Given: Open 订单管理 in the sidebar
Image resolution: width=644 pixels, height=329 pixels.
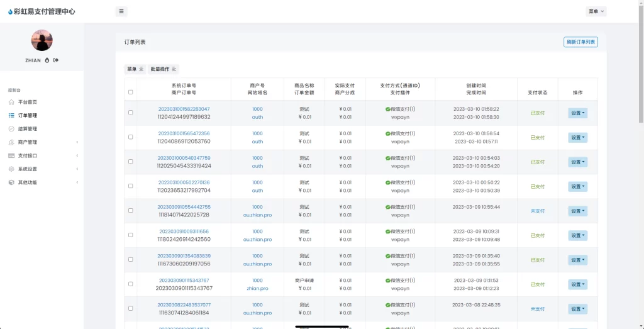Looking at the screenshot, I should (x=27, y=116).
